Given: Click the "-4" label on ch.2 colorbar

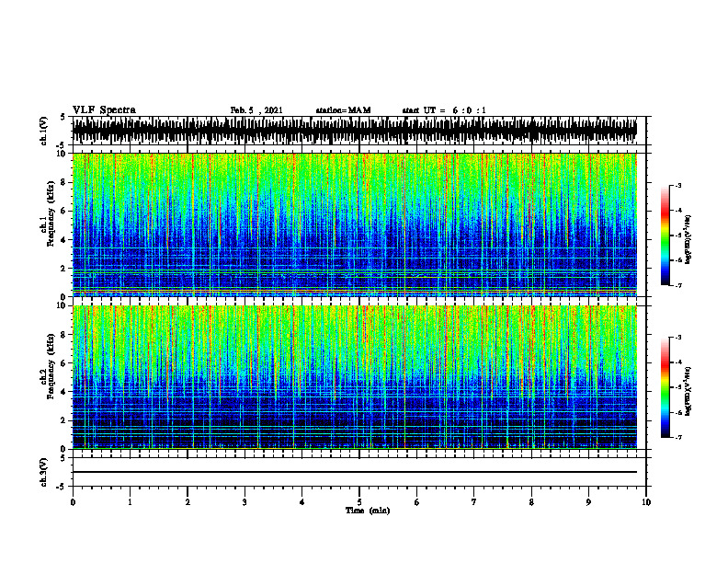Looking at the screenshot, I should 678,362.
